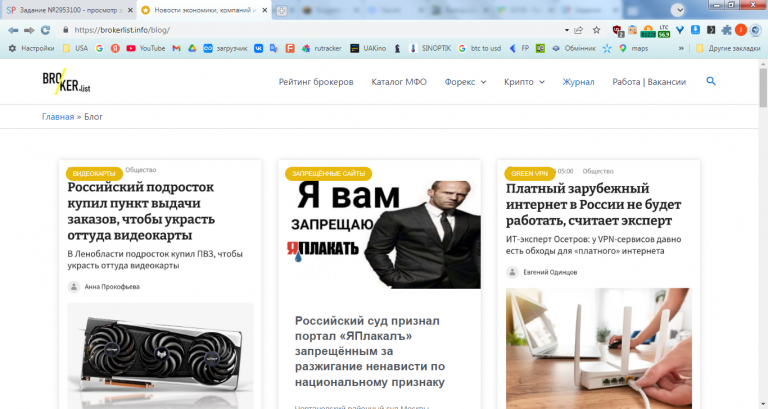The width and height of the screenshot is (768, 409).
Task: Bookmark this page with the star icon
Action: coord(596,30)
